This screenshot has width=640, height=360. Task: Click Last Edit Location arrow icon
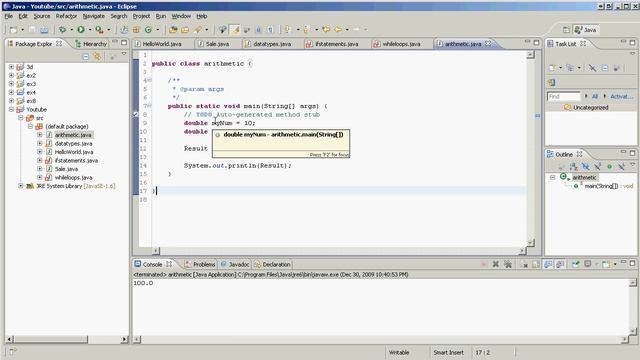(325, 29)
